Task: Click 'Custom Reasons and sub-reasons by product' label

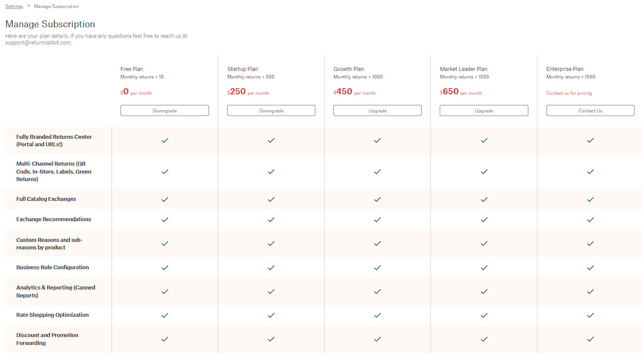Action: point(50,244)
